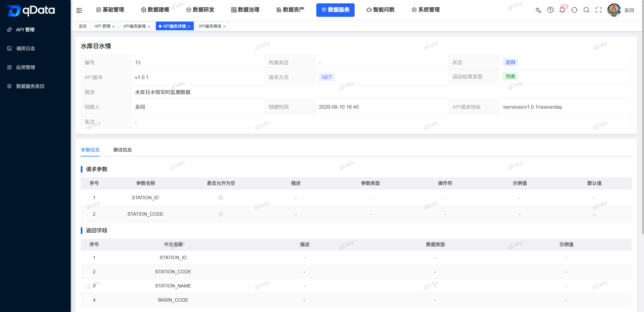Click API path /services/v1.0.1/resive/day

tap(532, 107)
